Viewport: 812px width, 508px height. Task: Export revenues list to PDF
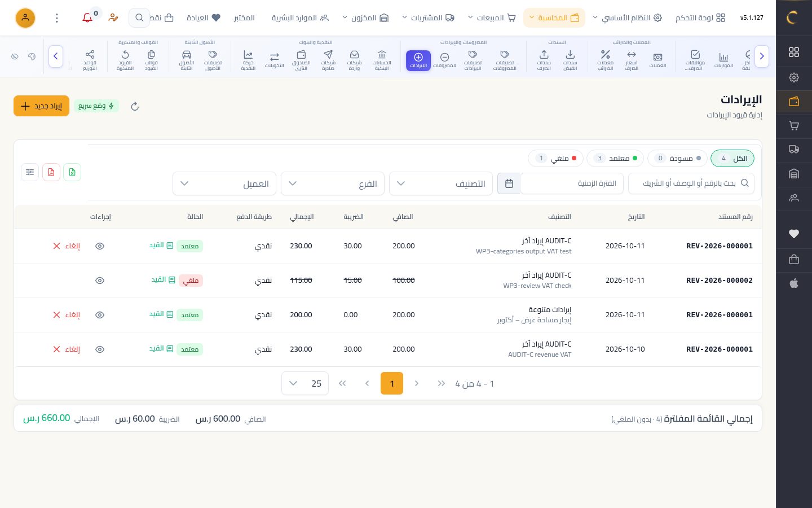tap(51, 172)
